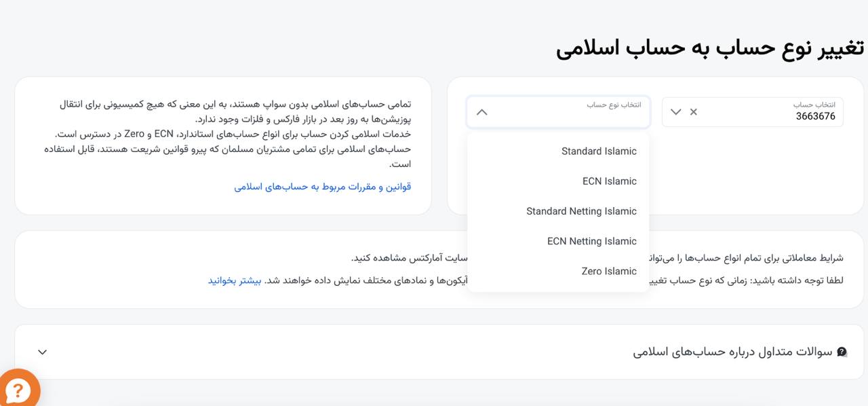Click the انتخاب حساب field label
This screenshot has height=406, width=868.
click(814, 105)
